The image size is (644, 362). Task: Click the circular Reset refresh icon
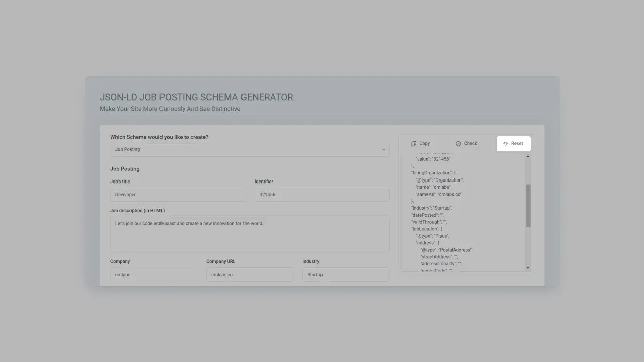tap(505, 143)
